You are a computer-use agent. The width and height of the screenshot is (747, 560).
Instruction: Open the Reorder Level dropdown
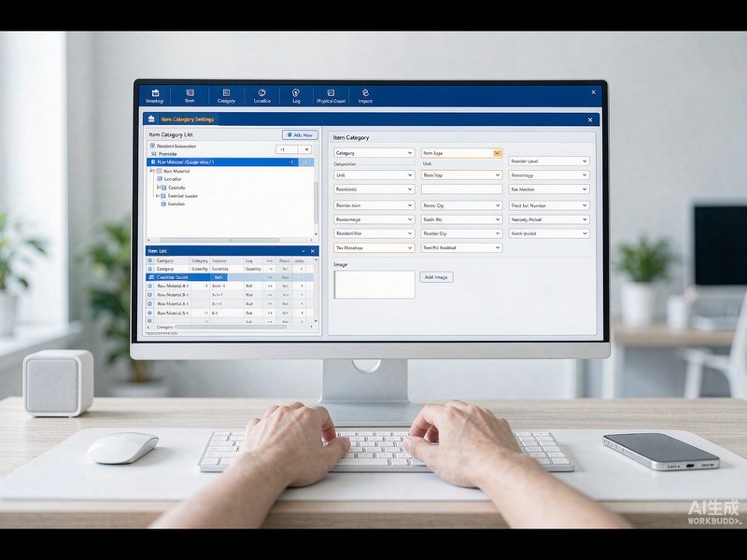tap(549, 161)
